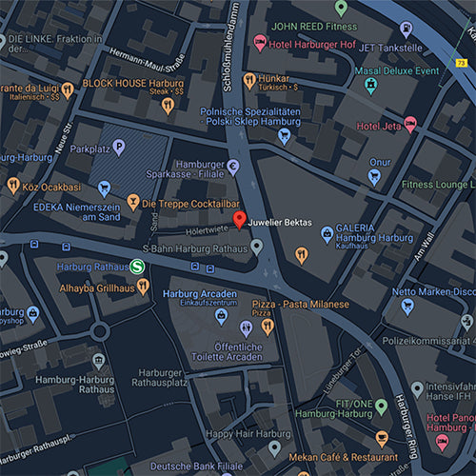The height and width of the screenshot is (476, 476).
Task: Open the Parkplatz parking marker
Action: [x=119, y=148]
